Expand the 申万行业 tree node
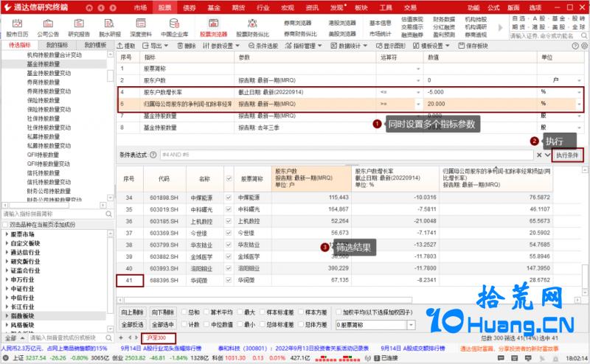Image resolution: width=590 pixels, height=364 pixels. (7, 279)
